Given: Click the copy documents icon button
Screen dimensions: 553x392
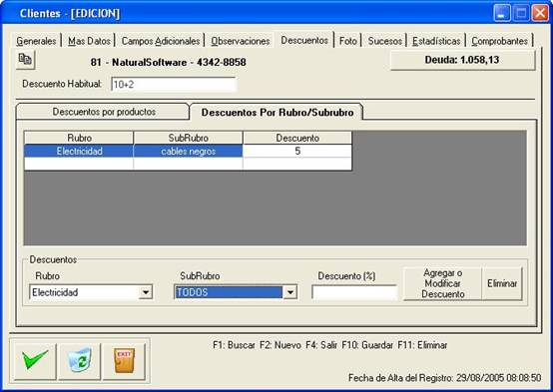Looking at the screenshot, I should coord(25,60).
